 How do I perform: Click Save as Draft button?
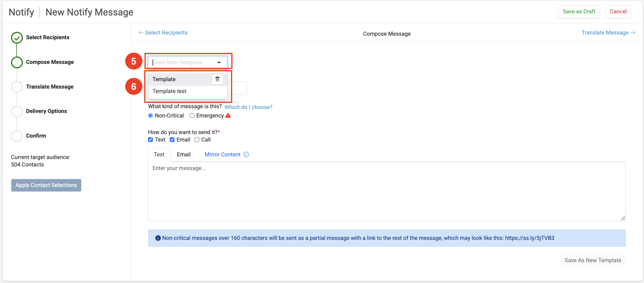click(x=579, y=12)
